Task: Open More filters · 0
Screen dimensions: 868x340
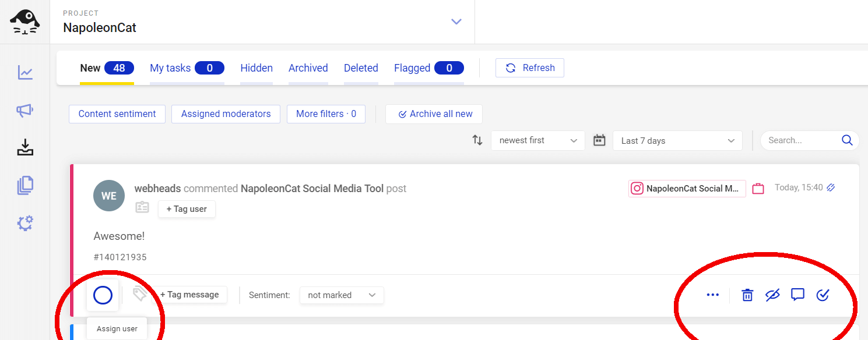Action: pos(326,114)
